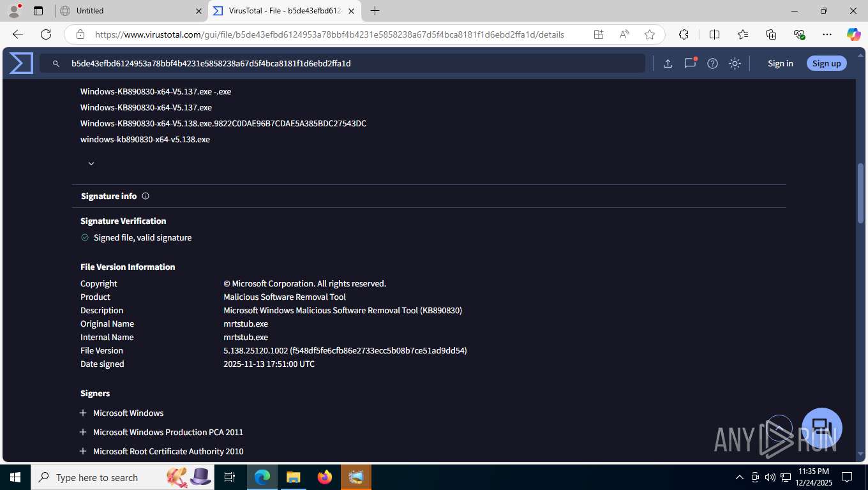Open browser essentials heart icon

[x=799, y=34]
